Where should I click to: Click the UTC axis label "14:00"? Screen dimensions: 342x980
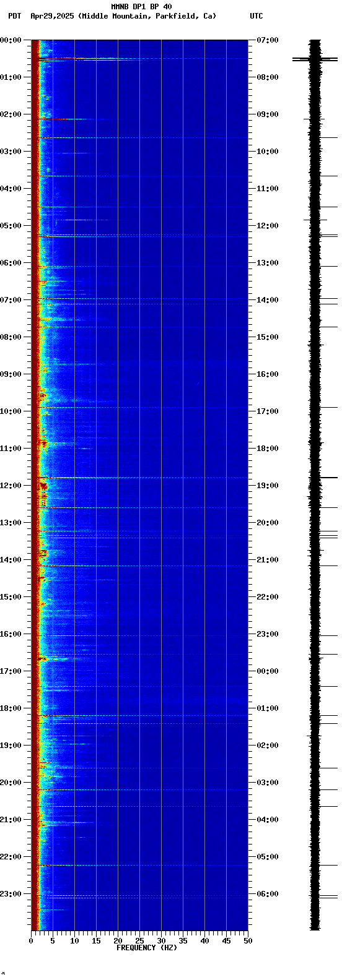point(267,300)
